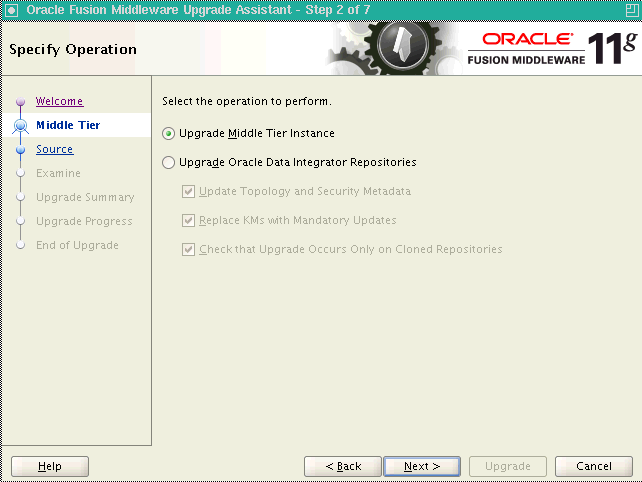The width and height of the screenshot is (642, 482).
Task: Click the Upgrade Summary step label
Action: [x=85, y=197]
